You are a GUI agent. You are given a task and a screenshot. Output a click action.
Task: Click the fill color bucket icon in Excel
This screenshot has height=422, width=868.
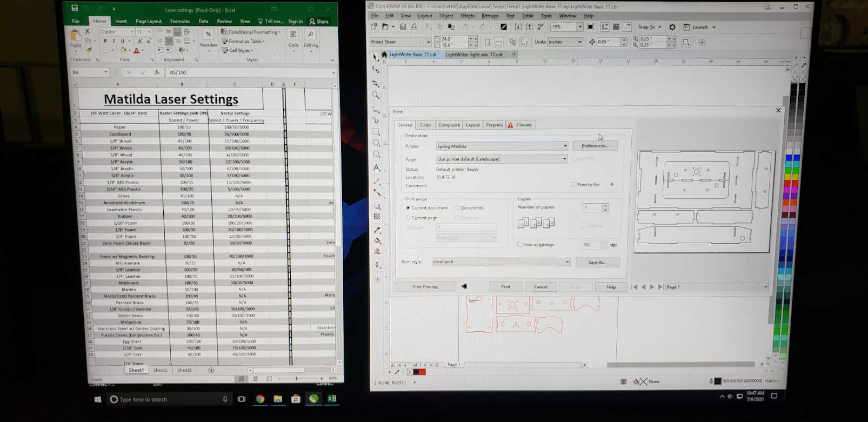(x=123, y=50)
